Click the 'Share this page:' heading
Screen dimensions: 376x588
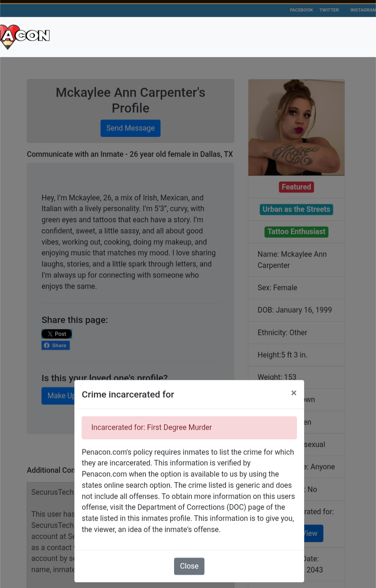[75, 320]
